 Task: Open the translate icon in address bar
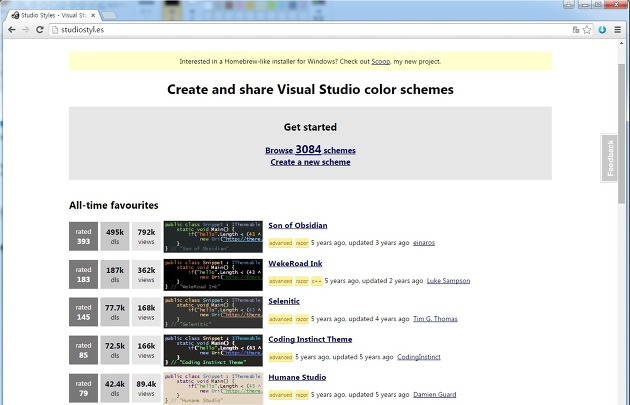click(576, 30)
